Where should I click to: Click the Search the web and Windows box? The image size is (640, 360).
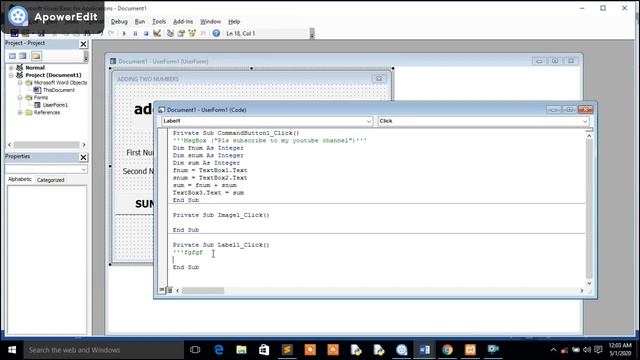104,350
